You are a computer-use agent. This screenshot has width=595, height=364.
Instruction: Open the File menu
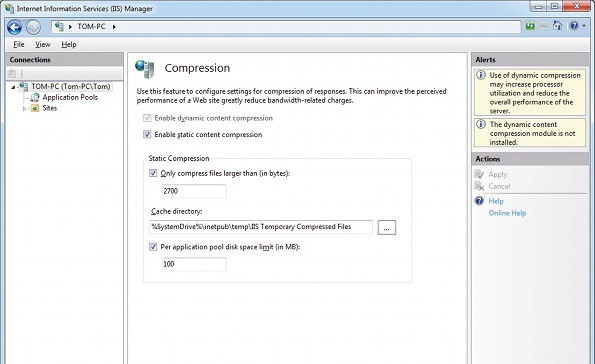(x=19, y=44)
